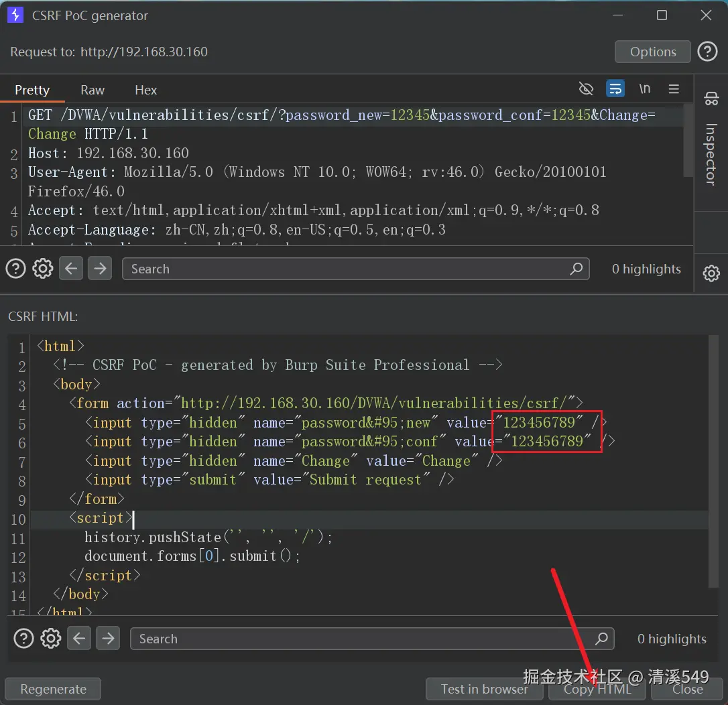728x705 pixels.
Task: Expand the Inspector side label
Action: (711, 154)
